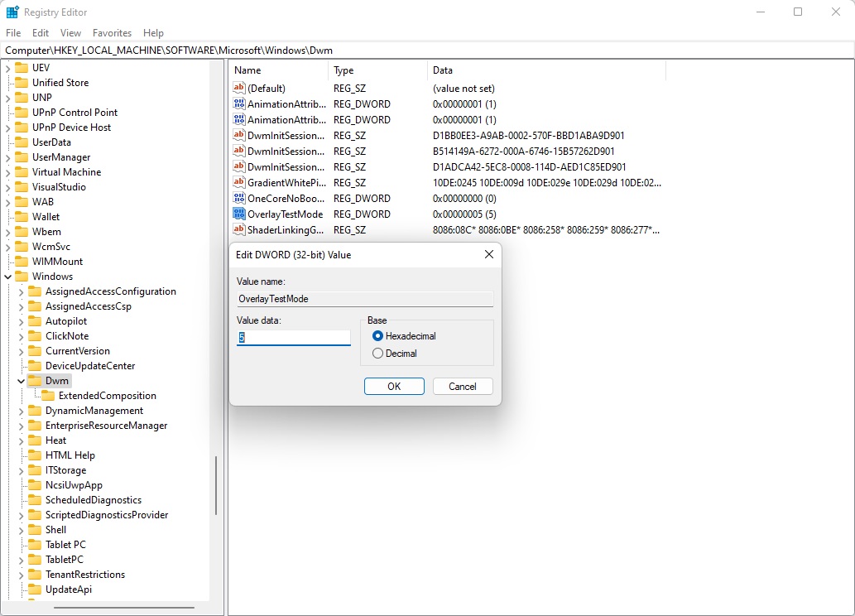This screenshot has height=616, width=855.
Task: Click the GradientWhitePi... string icon
Action: click(x=239, y=182)
